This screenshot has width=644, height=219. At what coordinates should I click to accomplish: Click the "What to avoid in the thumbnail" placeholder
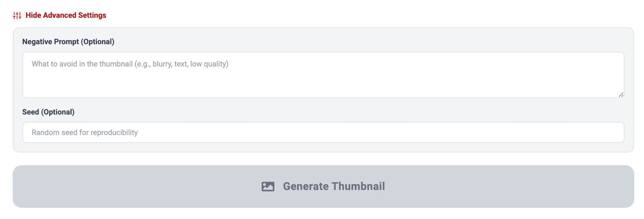coord(130,64)
